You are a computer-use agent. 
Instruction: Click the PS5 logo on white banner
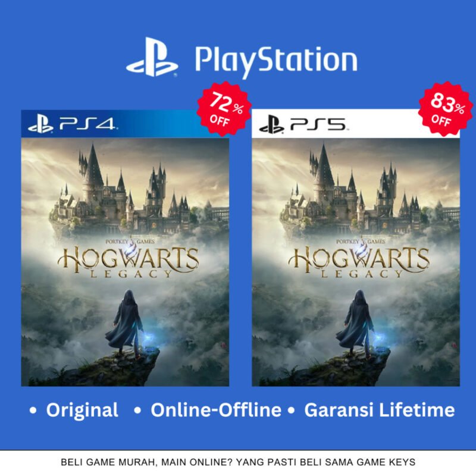click(303, 124)
